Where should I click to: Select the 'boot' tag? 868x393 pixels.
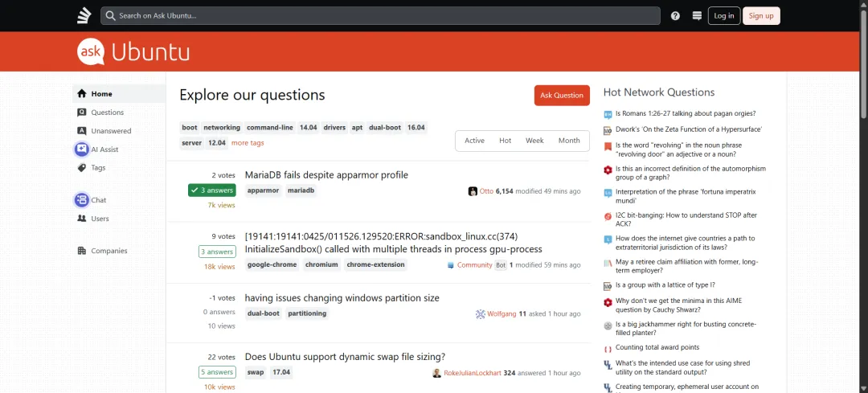190,127
